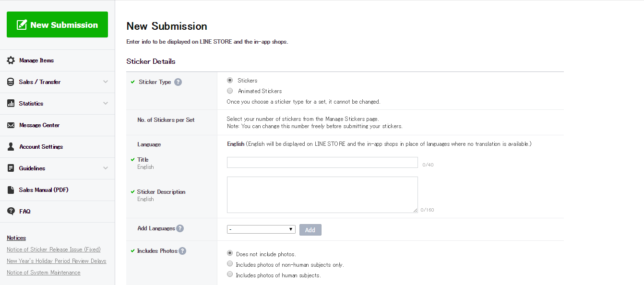Click the FAQ speech bubble icon

[11, 212]
